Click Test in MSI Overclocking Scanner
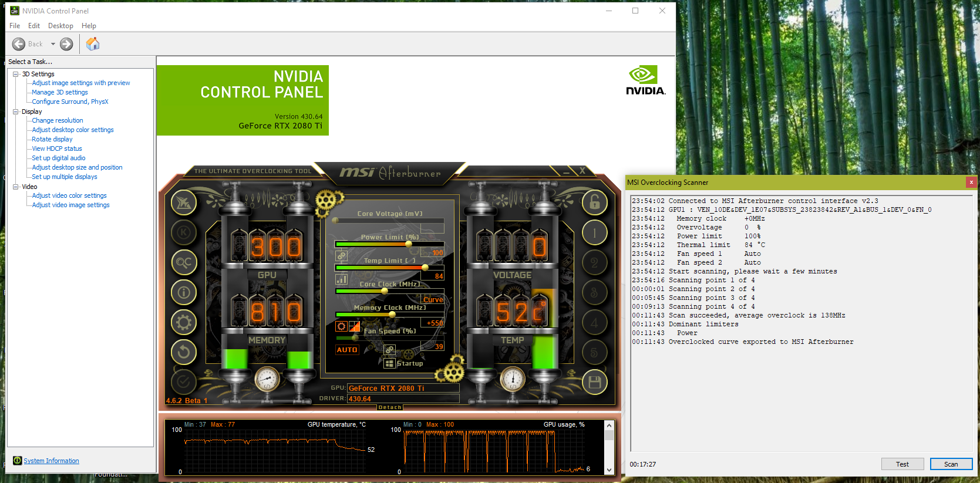 click(x=902, y=464)
